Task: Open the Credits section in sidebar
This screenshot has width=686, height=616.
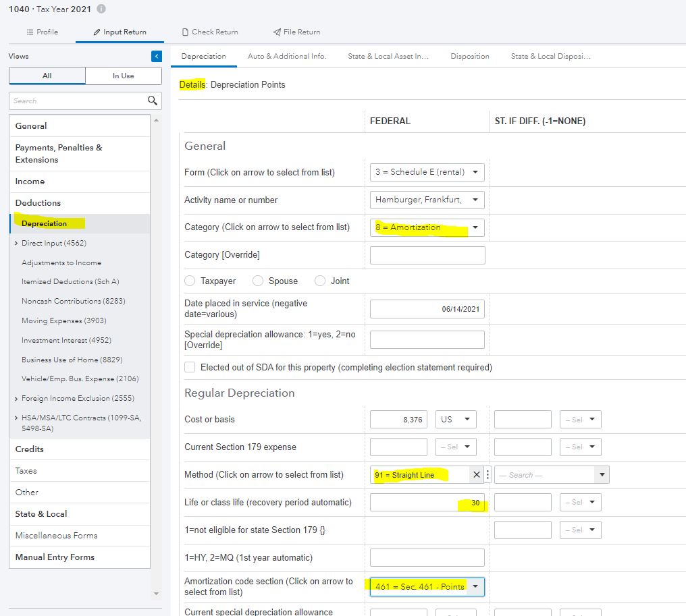Action: 30,449
